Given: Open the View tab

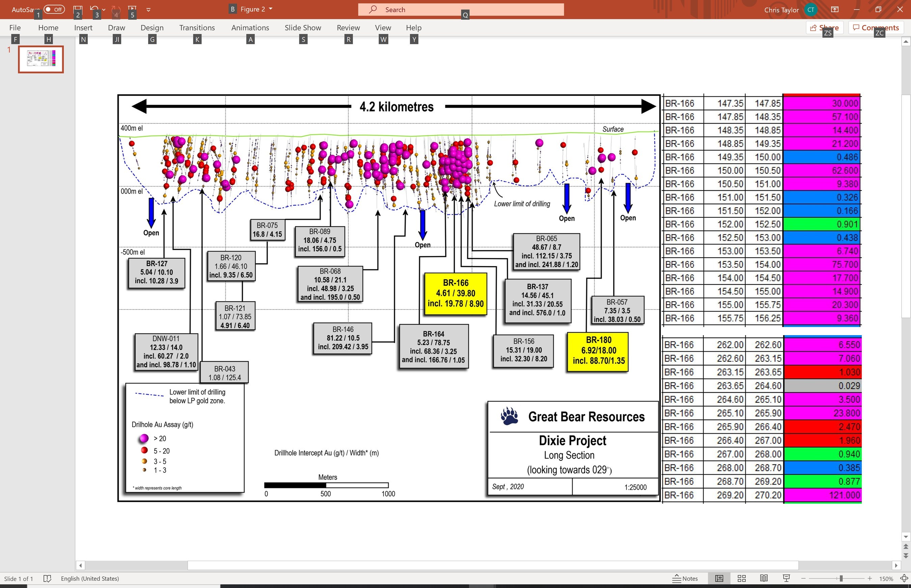Looking at the screenshot, I should [383, 28].
